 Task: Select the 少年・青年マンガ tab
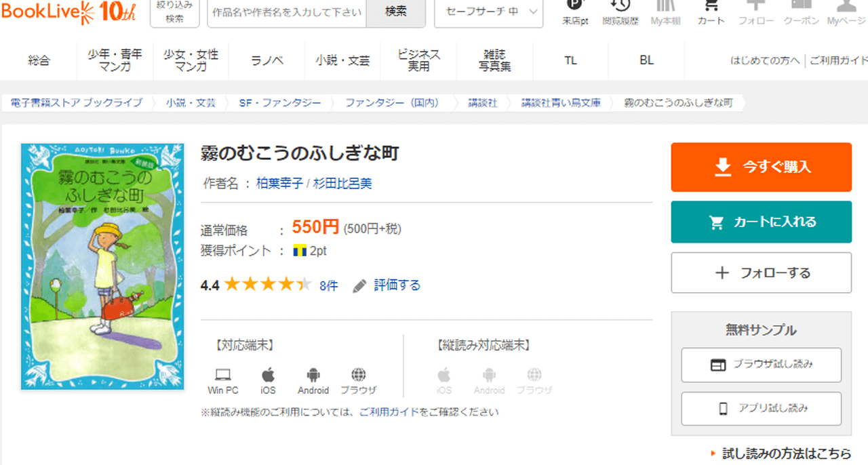[115, 60]
